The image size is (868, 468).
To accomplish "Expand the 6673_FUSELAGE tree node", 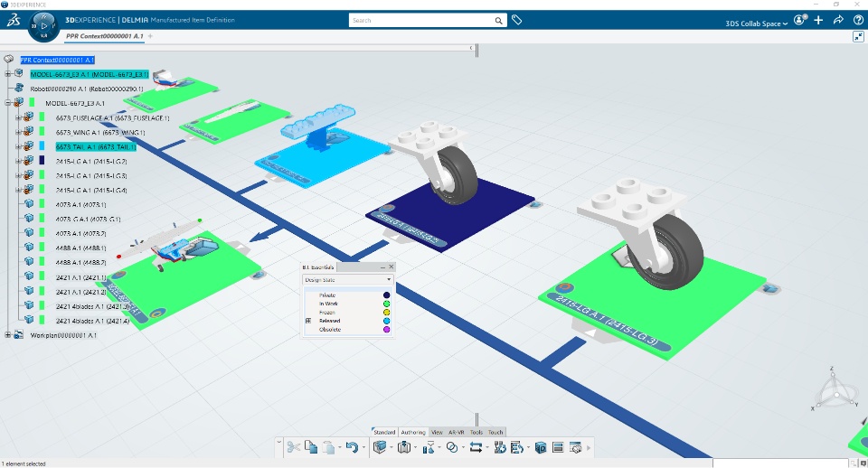I will pyautogui.click(x=18, y=117).
